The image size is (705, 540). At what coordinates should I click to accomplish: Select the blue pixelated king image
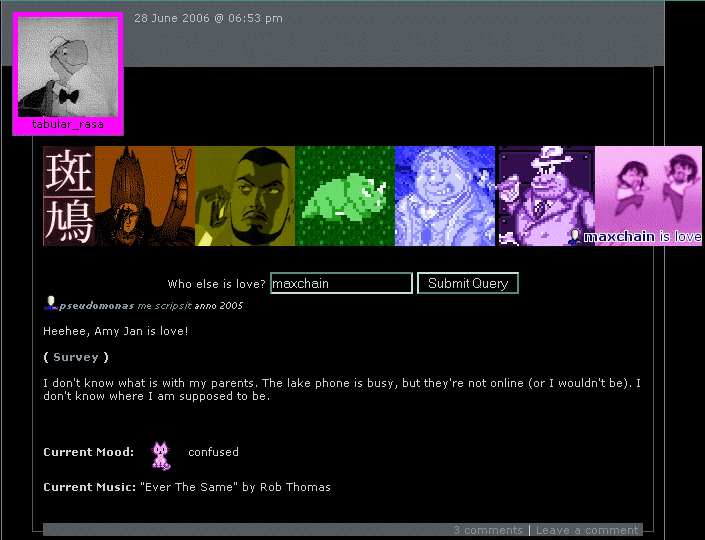[446, 196]
